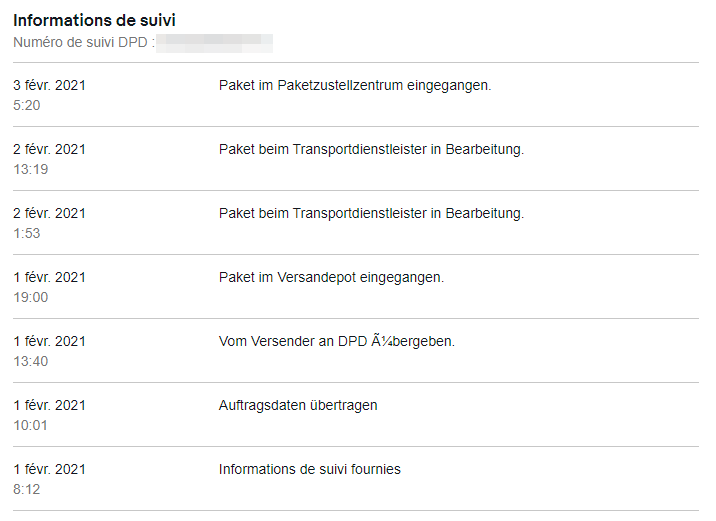Screen dimensions: 716x521
Task: Select the status text beside the 1:53 entry
Action: (371, 213)
